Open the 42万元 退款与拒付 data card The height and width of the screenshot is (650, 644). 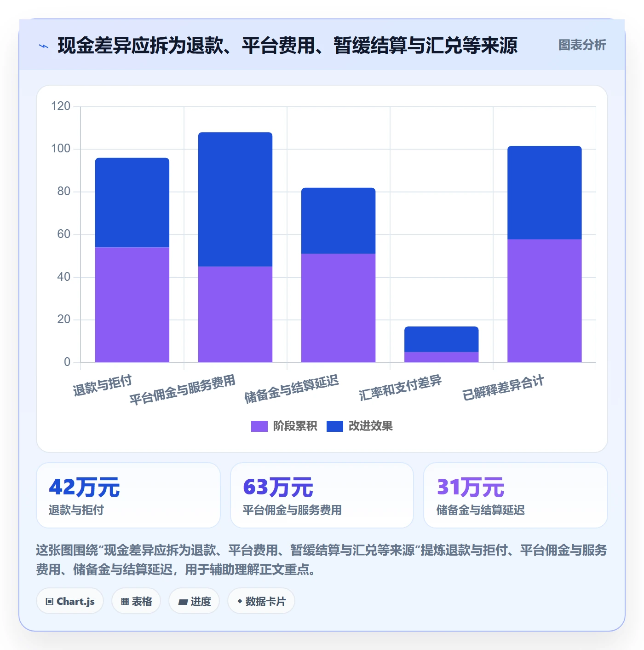(x=128, y=495)
